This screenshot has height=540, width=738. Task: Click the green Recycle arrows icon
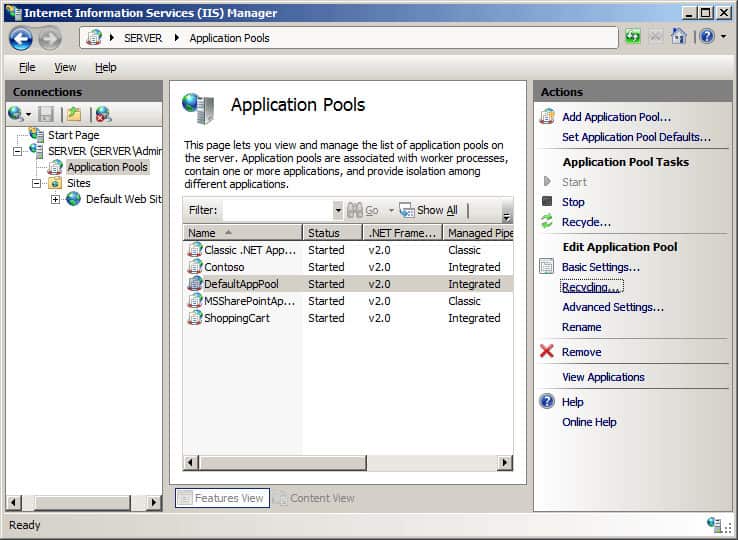[547, 222]
